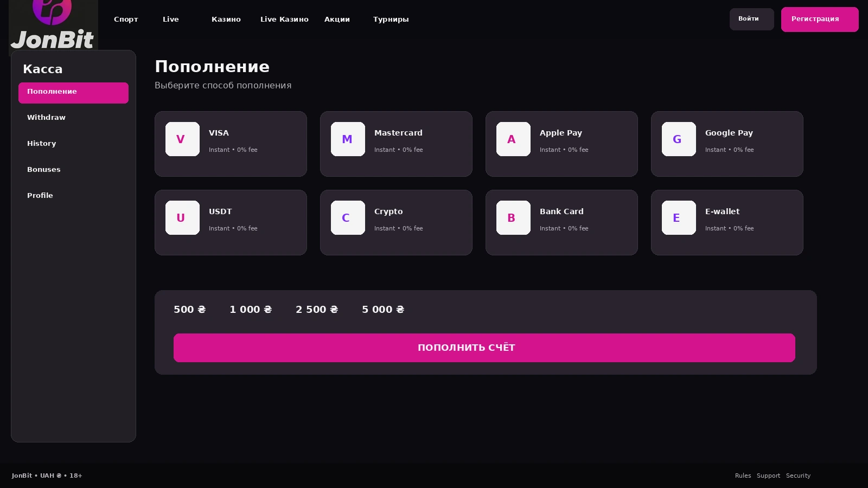Click the 'Выберите способ пополнения' subtitle
This screenshot has height=488, width=868.
point(223,86)
